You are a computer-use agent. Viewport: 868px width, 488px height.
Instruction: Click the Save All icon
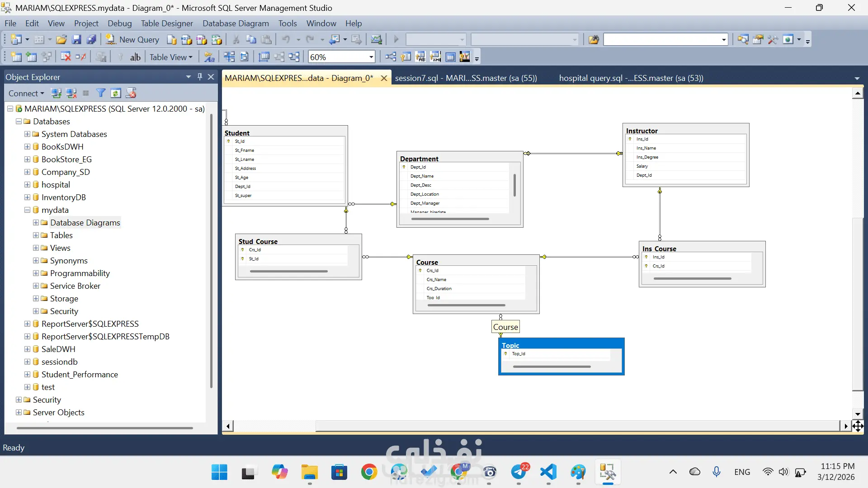click(91, 40)
